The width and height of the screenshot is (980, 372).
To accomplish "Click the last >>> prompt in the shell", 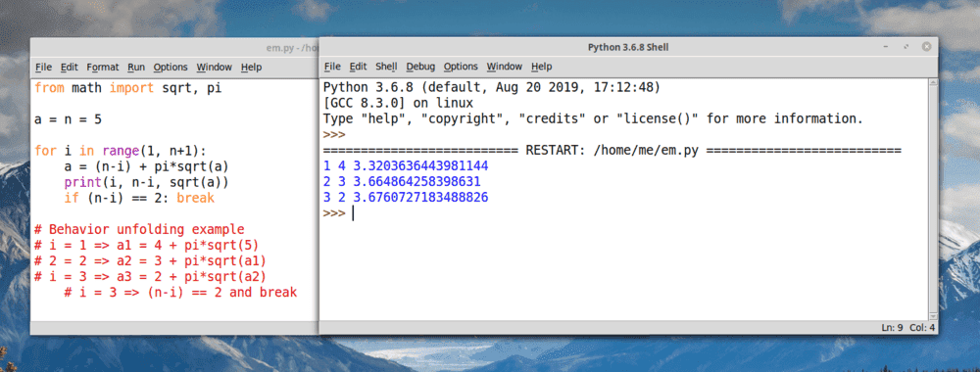I will 334,213.
